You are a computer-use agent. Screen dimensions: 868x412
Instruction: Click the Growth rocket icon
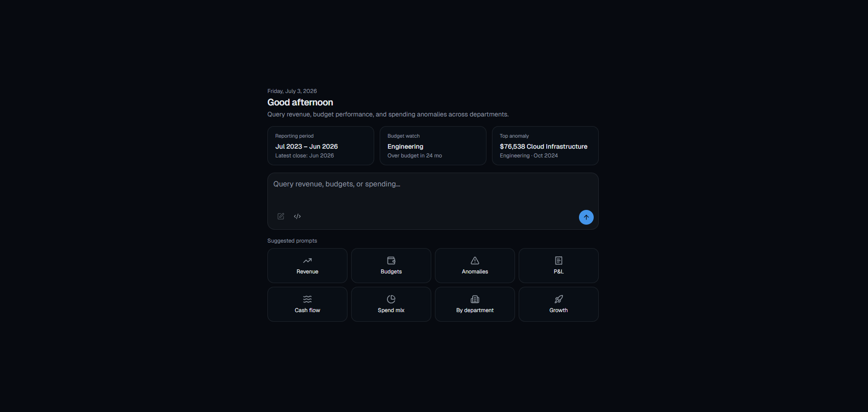tap(559, 299)
